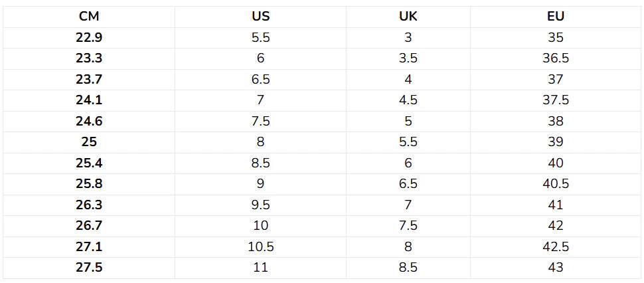Click the US size 10 cell

tap(260, 226)
